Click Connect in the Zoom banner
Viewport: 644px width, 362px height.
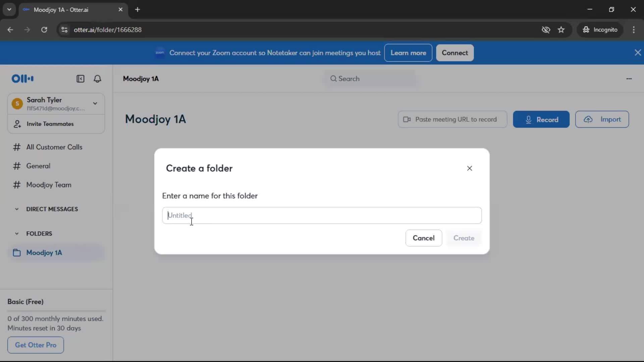pyautogui.click(x=455, y=53)
